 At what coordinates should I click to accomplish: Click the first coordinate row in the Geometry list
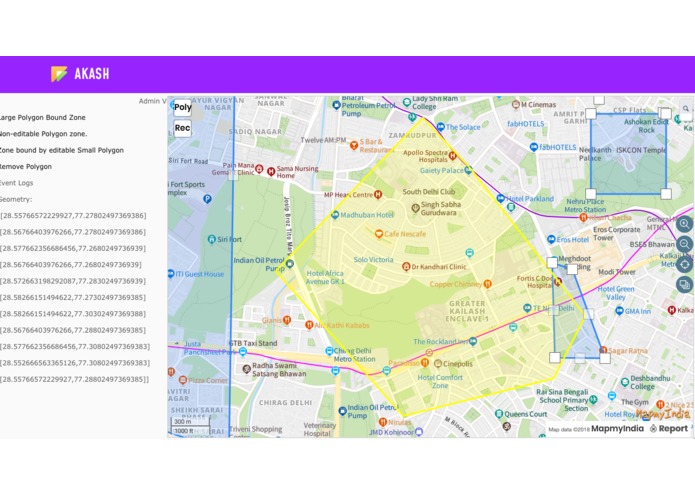(73, 216)
